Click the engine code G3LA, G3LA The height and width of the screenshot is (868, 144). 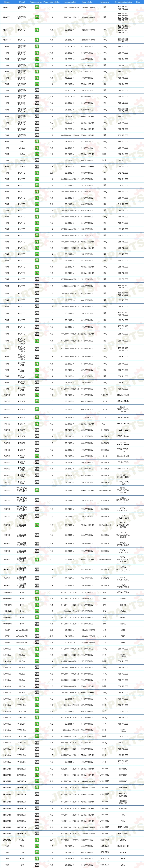tap(123, 592)
